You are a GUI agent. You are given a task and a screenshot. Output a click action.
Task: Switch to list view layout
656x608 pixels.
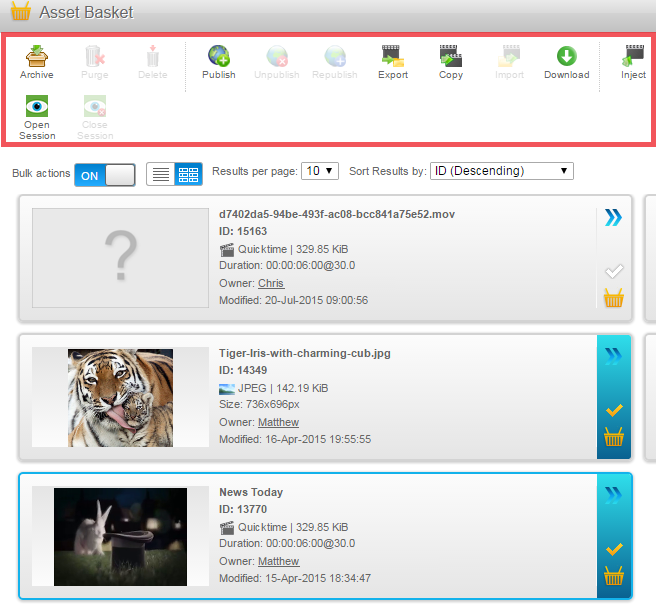[x=160, y=174]
